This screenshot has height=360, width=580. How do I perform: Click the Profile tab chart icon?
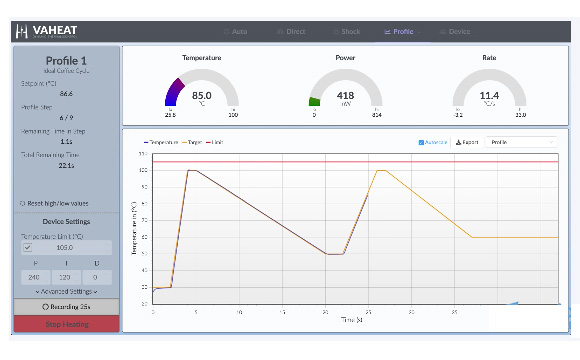(387, 32)
